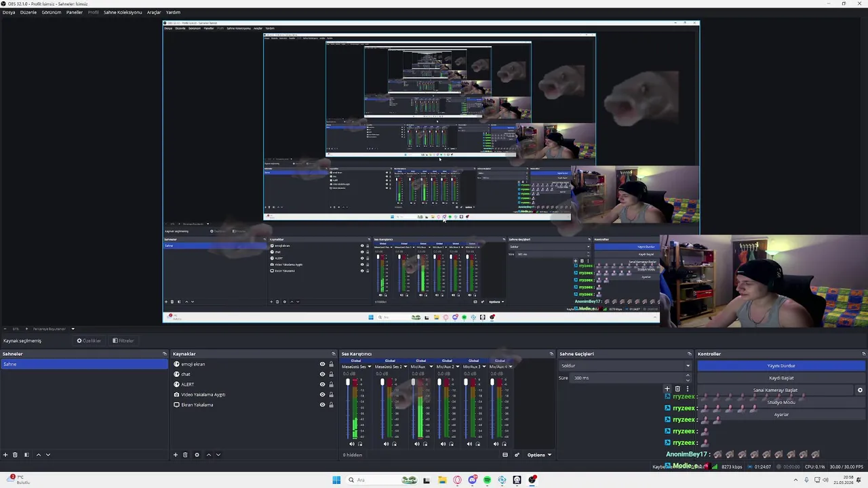Hide the Ekran Yakalama source
Viewport: 868px width, 488px height.
click(322, 405)
